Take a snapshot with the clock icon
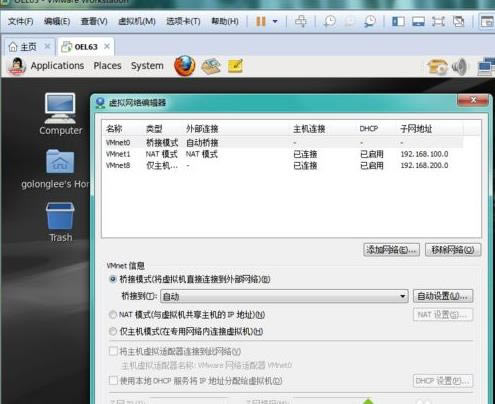 click(x=330, y=21)
